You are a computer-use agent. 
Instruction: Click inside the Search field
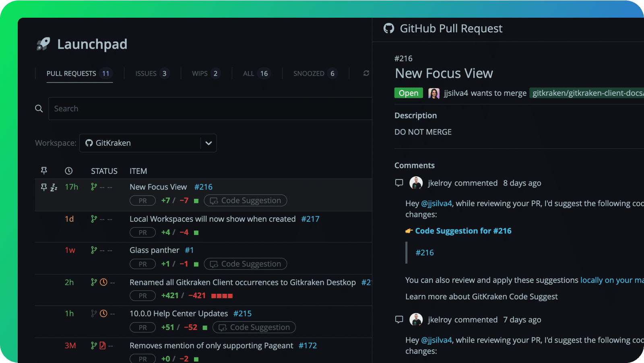[x=161, y=108]
